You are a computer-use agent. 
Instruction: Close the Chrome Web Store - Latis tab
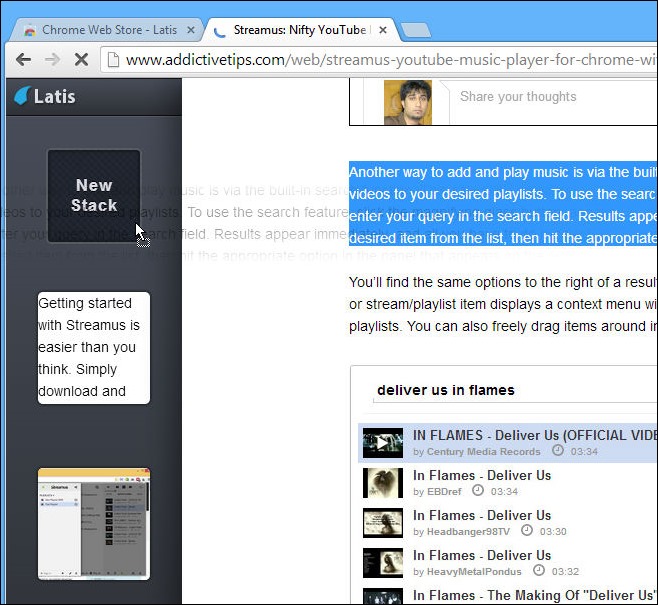191,30
